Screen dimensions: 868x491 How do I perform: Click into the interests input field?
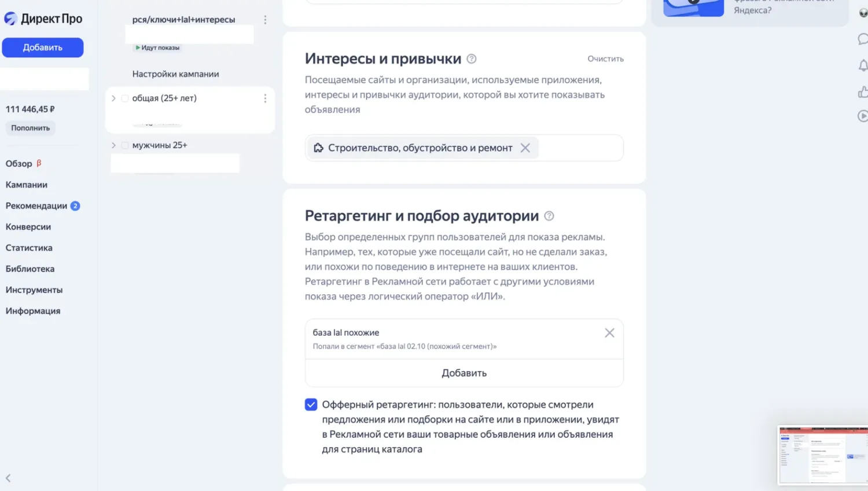point(464,148)
